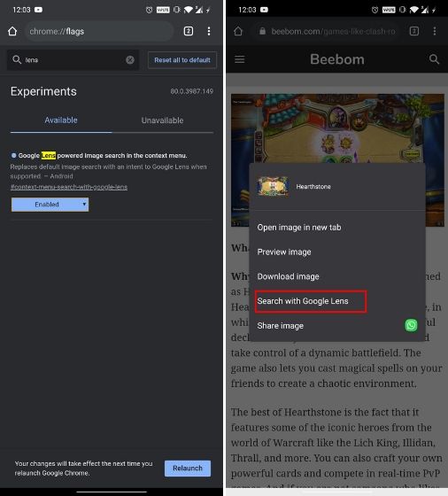Viewport: 448px width, 496px height.
Task: Open the Beebom hamburger menu
Action: pos(240,59)
